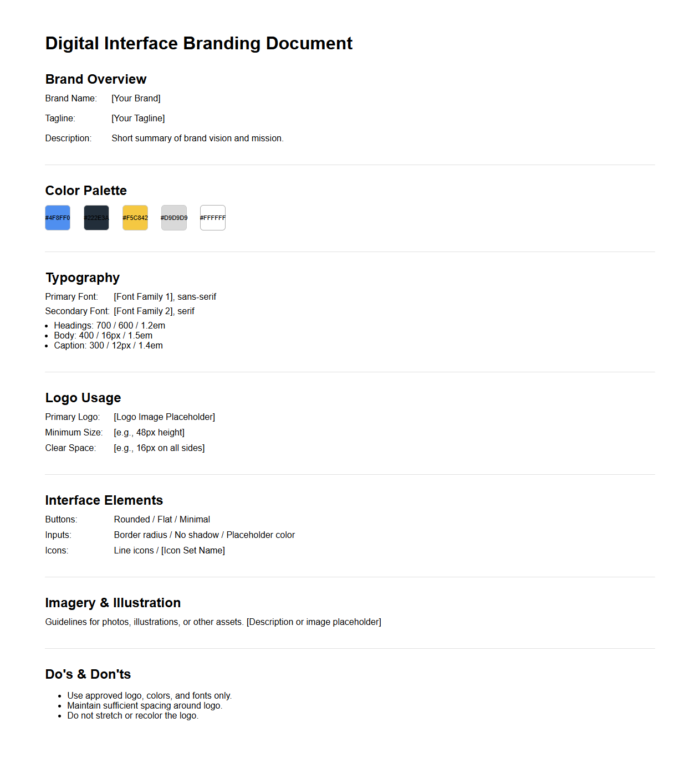
Task: Select the [Your Brand] placeholder text
Action: tap(136, 98)
